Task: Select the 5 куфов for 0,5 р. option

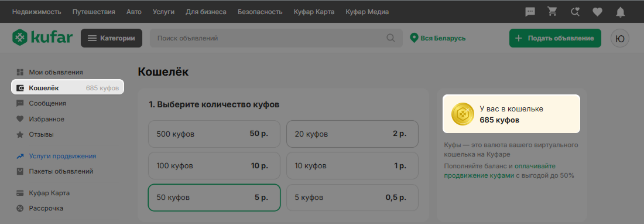Action: coord(352,198)
